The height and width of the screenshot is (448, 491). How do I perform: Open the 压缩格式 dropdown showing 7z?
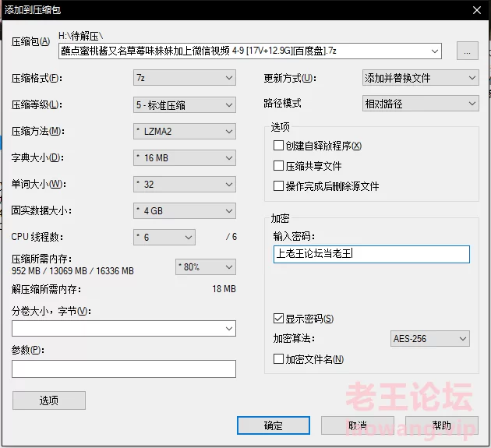(185, 78)
